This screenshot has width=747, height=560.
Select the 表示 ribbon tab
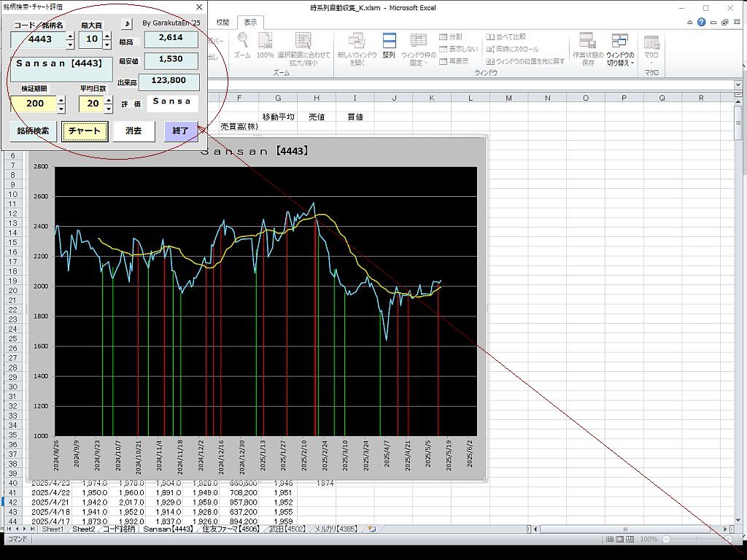pyautogui.click(x=250, y=23)
